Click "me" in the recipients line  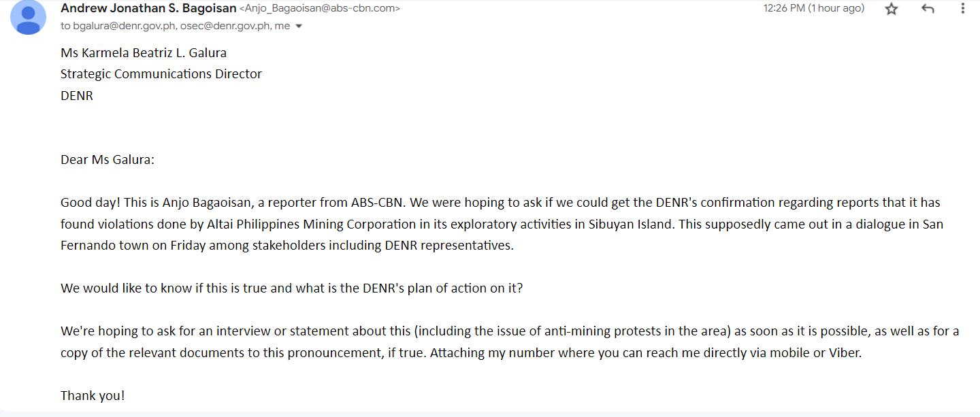pyautogui.click(x=282, y=26)
